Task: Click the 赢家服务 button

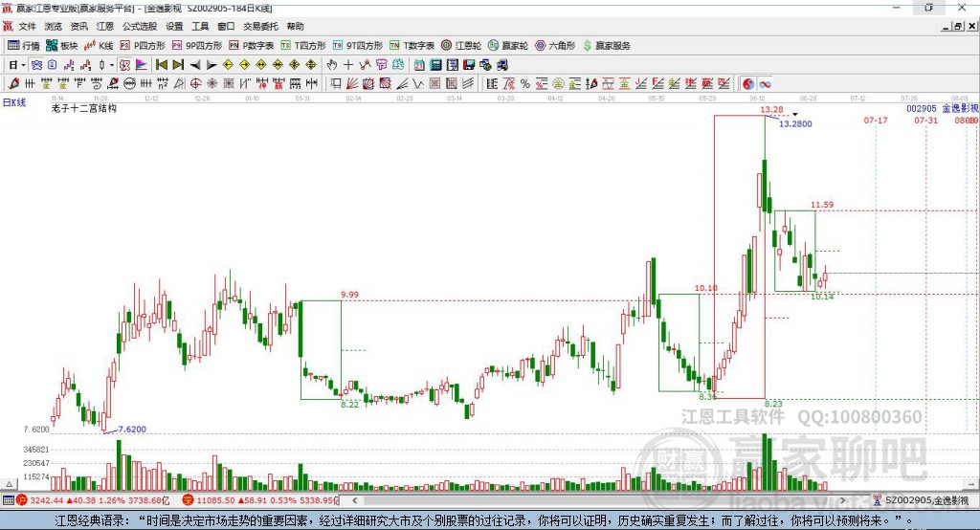Action: pyautogui.click(x=606, y=46)
